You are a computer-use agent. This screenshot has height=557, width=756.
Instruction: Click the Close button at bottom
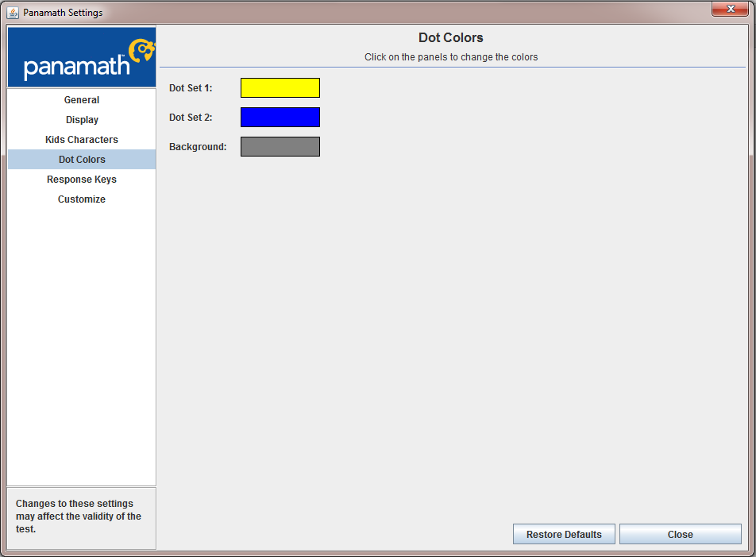pyautogui.click(x=680, y=534)
